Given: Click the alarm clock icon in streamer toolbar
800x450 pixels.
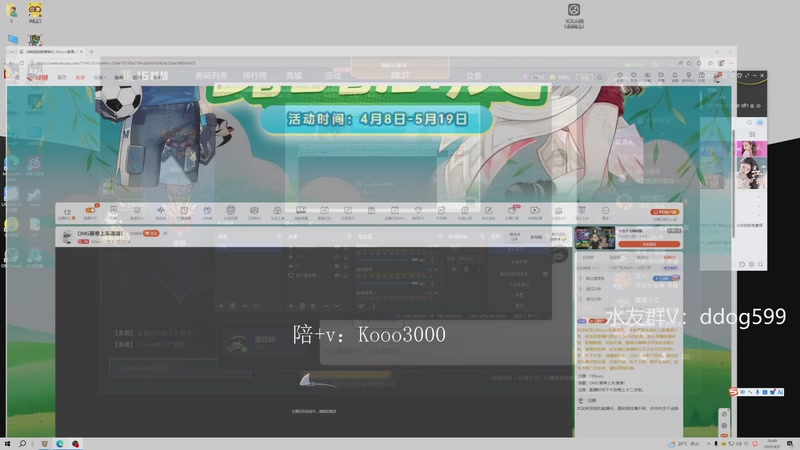Looking at the screenshot, I should pyautogui.click(x=184, y=211).
